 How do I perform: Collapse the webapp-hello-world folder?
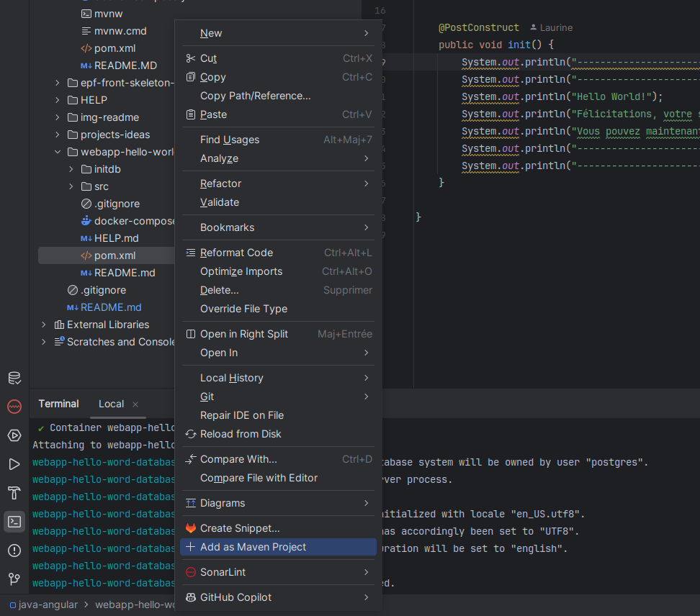pos(57,152)
